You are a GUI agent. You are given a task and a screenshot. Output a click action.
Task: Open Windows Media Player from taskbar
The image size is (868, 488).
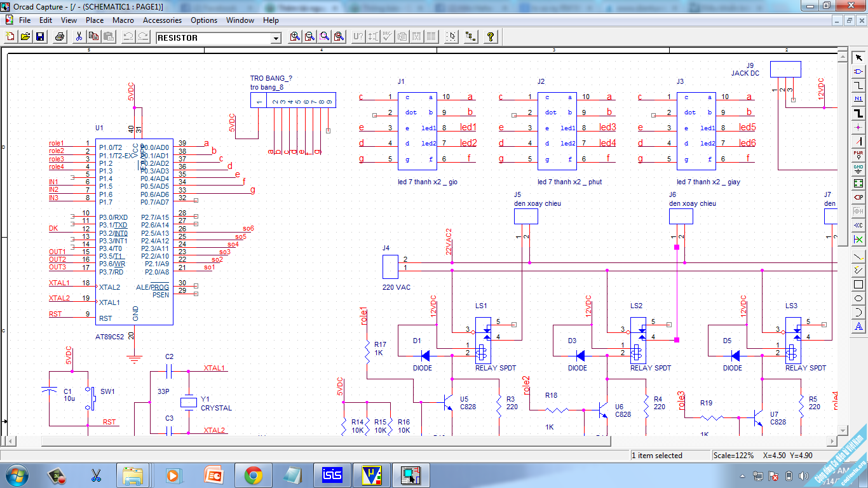pos(173,475)
